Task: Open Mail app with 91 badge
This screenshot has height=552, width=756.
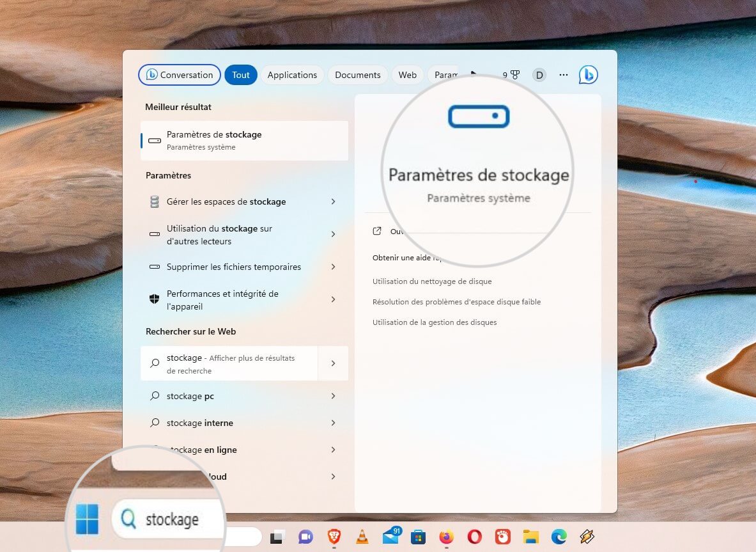Action: (392, 535)
